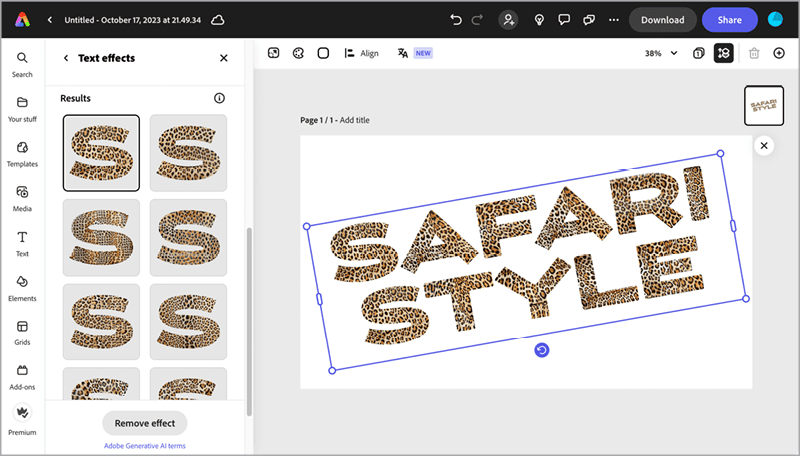Click the Download button
Image resolution: width=800 pixels, height=456 pixels.
[x=662, y=20]
